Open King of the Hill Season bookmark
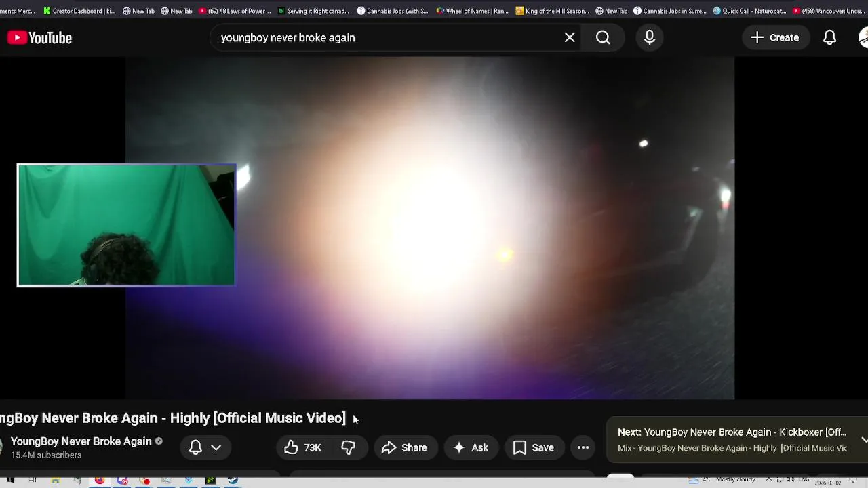This screenshot has width=868, height=488. tap(552, 11)
